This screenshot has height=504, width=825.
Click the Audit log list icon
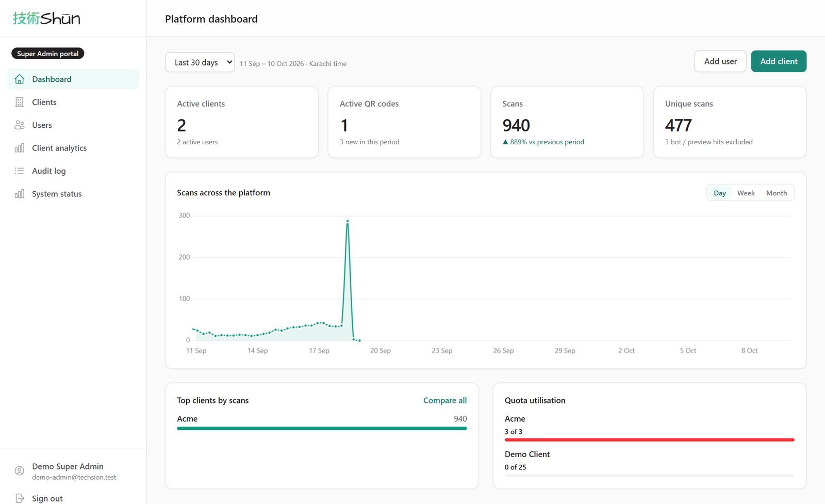tap(20, 171)
